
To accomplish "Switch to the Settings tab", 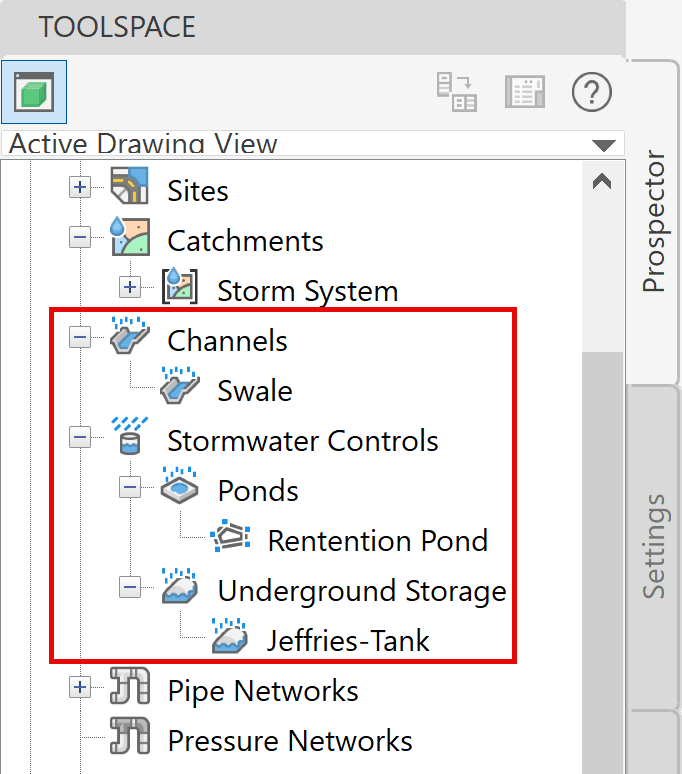I will point(654,546).
